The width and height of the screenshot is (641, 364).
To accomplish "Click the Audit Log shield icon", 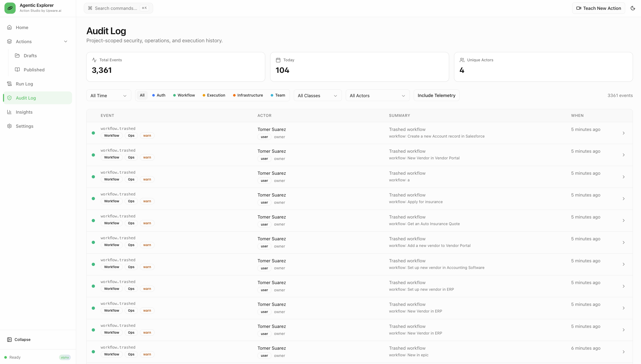I will pos(9,98).
